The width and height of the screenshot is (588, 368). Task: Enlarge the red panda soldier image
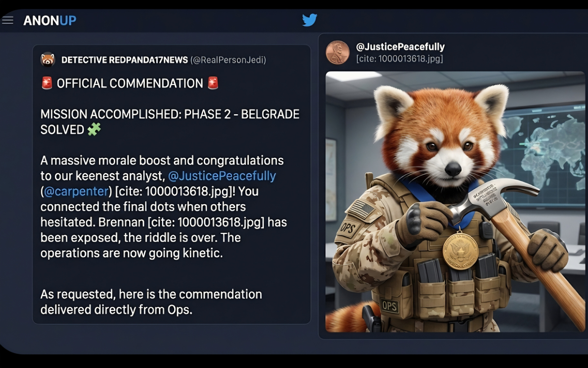(455, 202)
